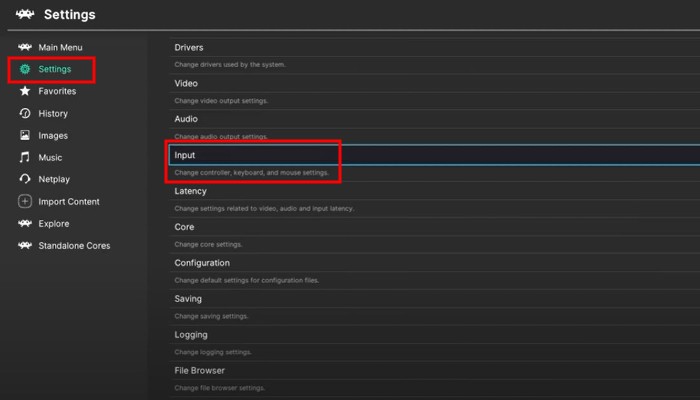Click the Explore invader icon
Image resolution: width=700 pixels, height=400 pixels.
25,223
